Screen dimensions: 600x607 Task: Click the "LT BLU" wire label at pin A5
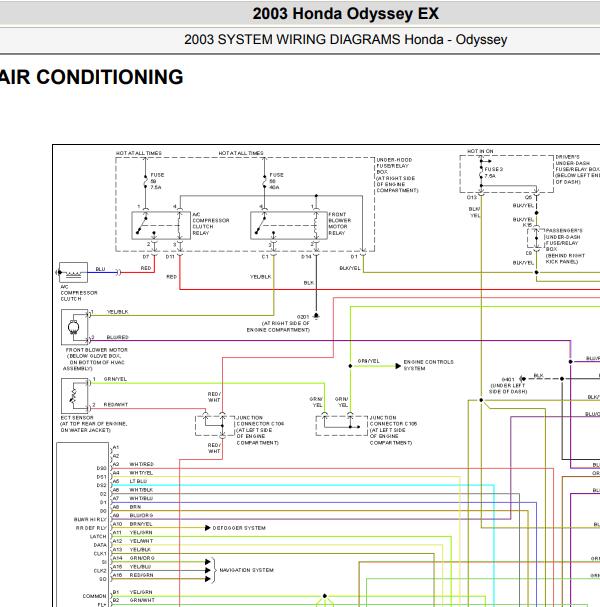click(138, 481)
